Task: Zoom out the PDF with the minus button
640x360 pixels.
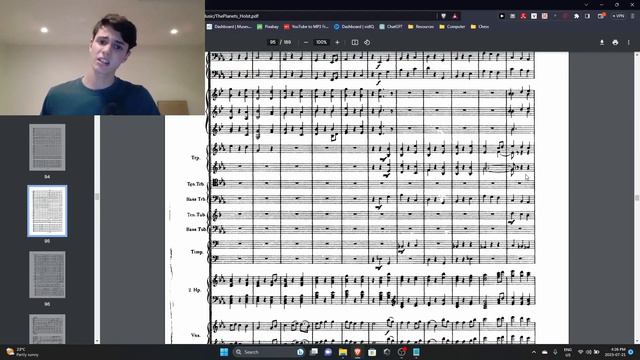Action: (306, 42)
